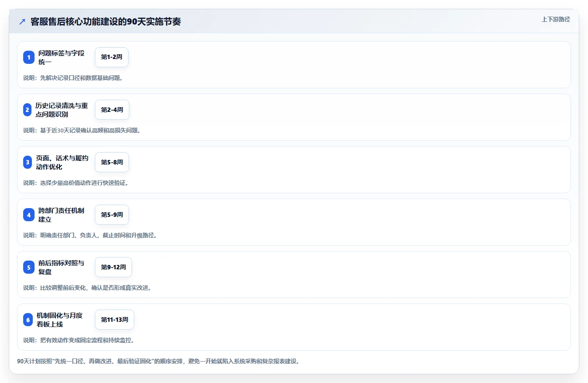Viewport: 588px width, 383px height.
Task: Click the arrow icon beside the header title
Action: point(22,22)
